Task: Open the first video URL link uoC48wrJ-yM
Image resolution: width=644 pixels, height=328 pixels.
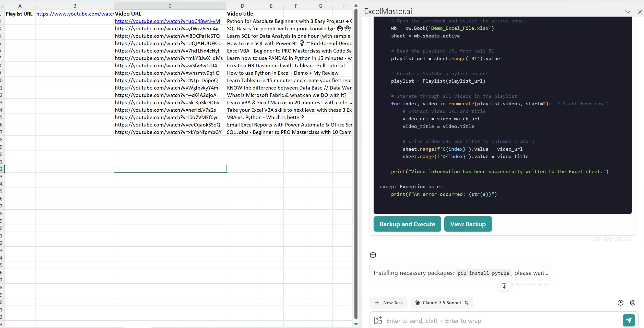Action: pyautogui.click(x=167, y=21)
